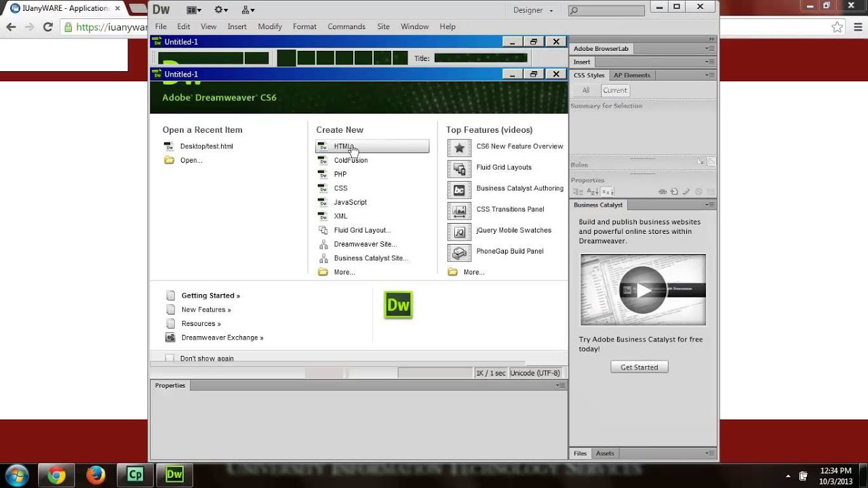
Task: Switch CSS Styles panel to Current mode
Action: (615, 90)
